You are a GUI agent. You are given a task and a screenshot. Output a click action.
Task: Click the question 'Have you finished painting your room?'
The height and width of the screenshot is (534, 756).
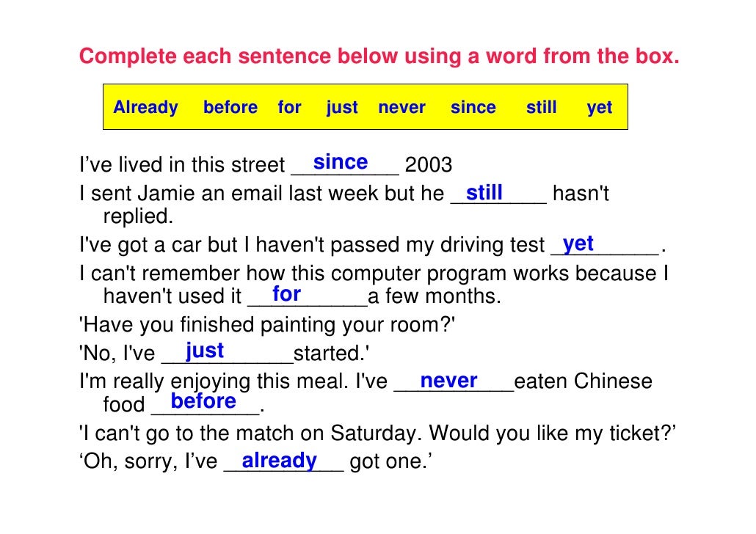pyautogui.click(x=267, y=326)
